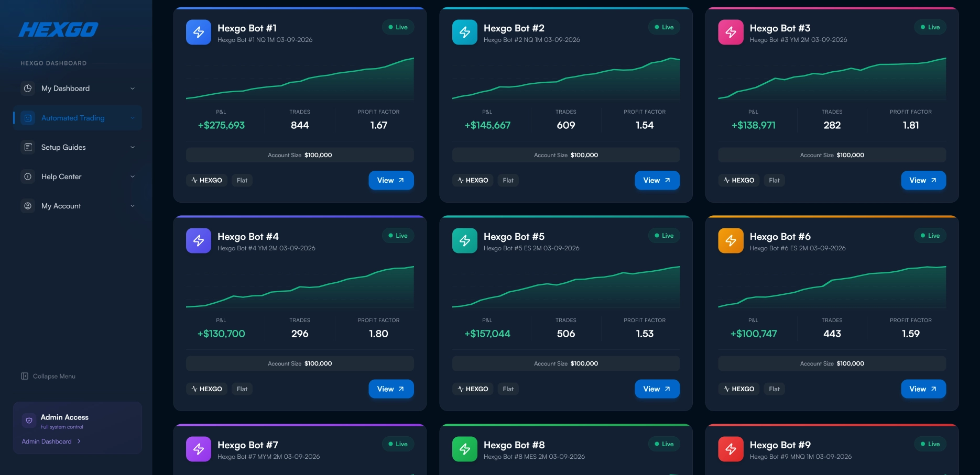Expand the Setup Guides chevron

(x=133, y=147)
